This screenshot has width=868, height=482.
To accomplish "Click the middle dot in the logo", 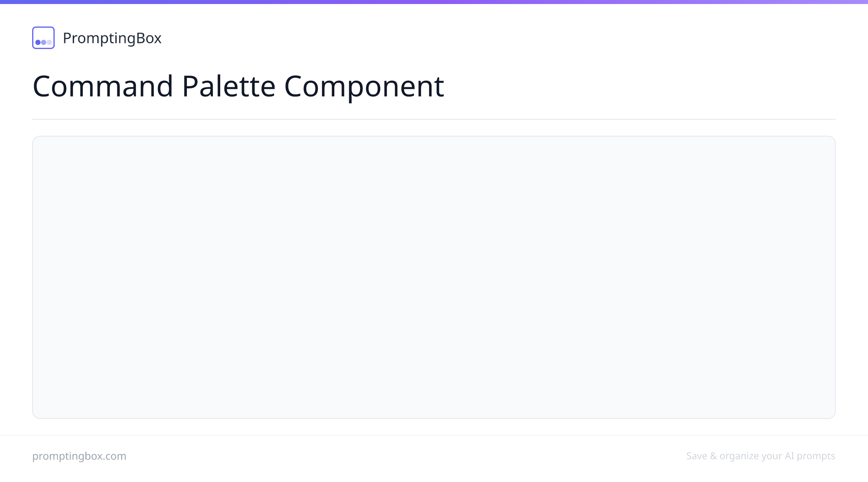I will pyautogui.click(x=43, y=42).
